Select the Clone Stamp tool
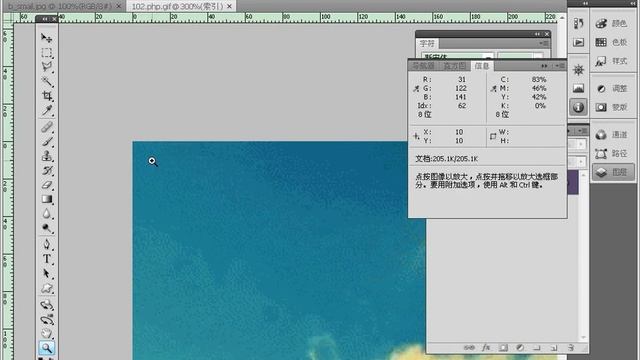The image size is (640, 360). [x=47, y=156]
